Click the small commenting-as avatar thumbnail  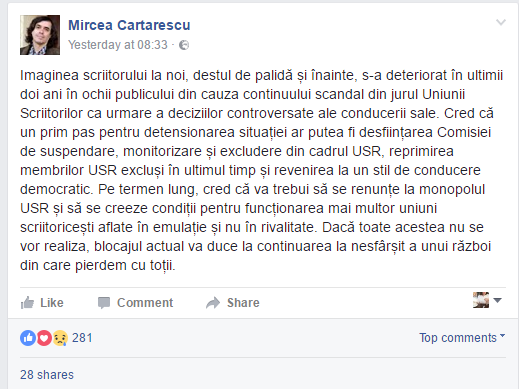[x=481, y=300]
